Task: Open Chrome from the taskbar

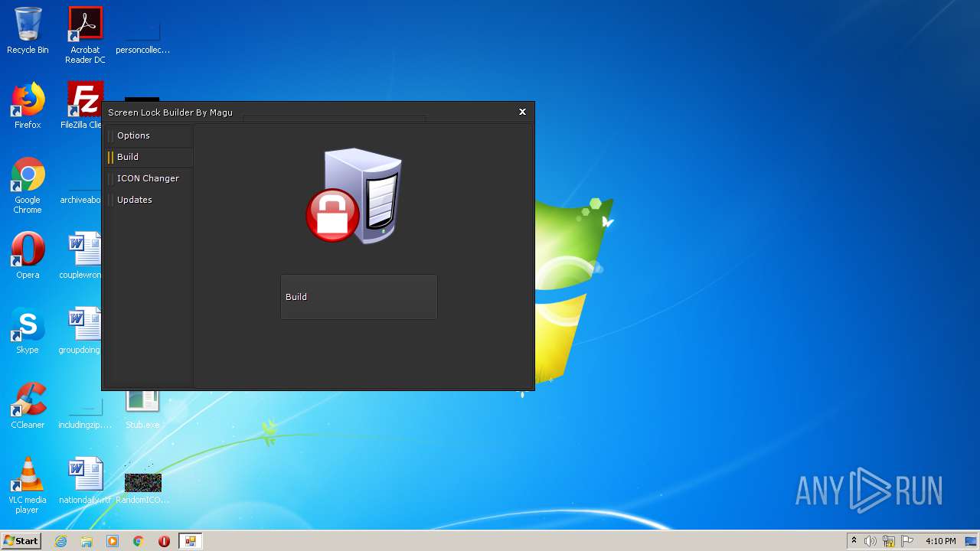Action: point(139,541)
